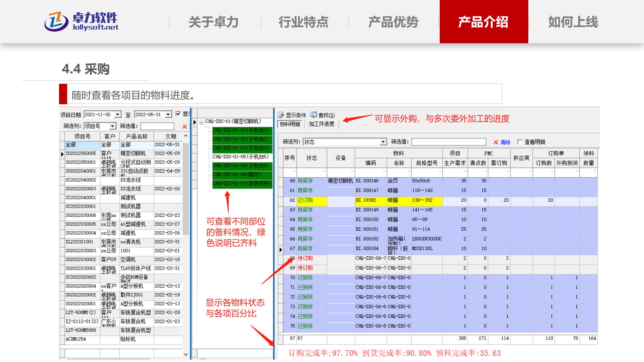The width and height of the screenshot is (644, 362).
Task: Click the project list 筛选值 input field
Action: point(157,126)
